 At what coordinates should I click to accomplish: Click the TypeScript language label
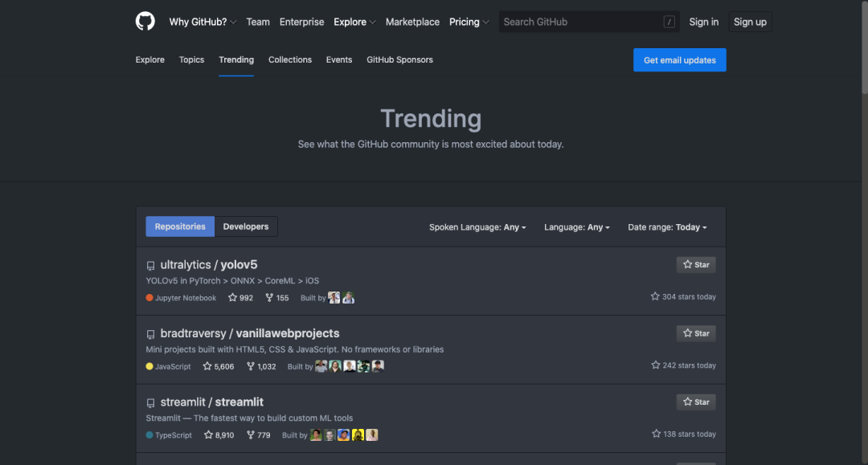point(174,435)
